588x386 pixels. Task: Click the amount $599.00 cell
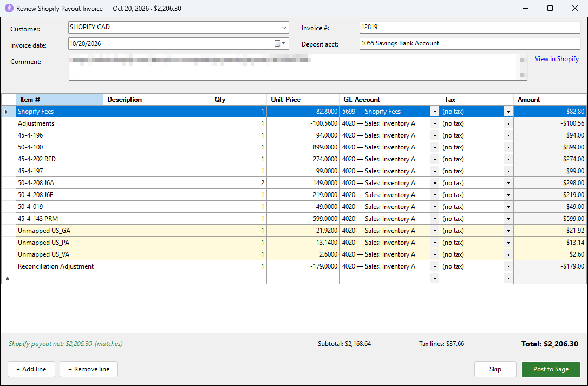coord(550,218)
